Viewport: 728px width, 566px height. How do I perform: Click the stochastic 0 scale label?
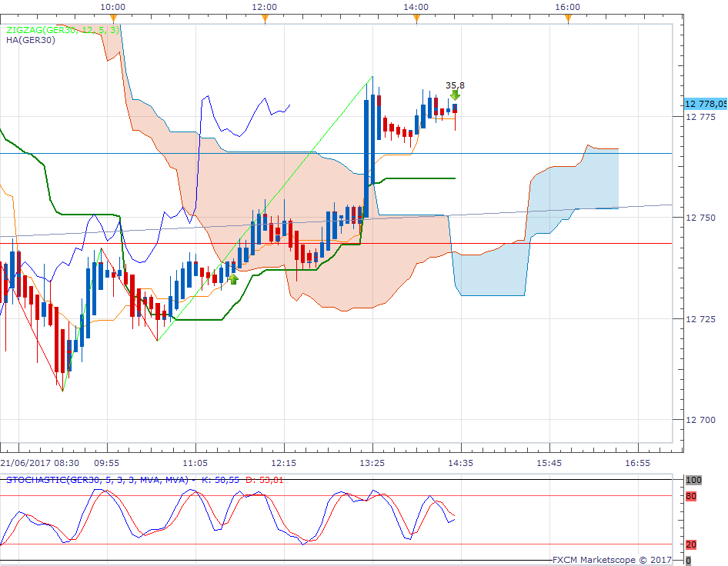pos(688,561)
